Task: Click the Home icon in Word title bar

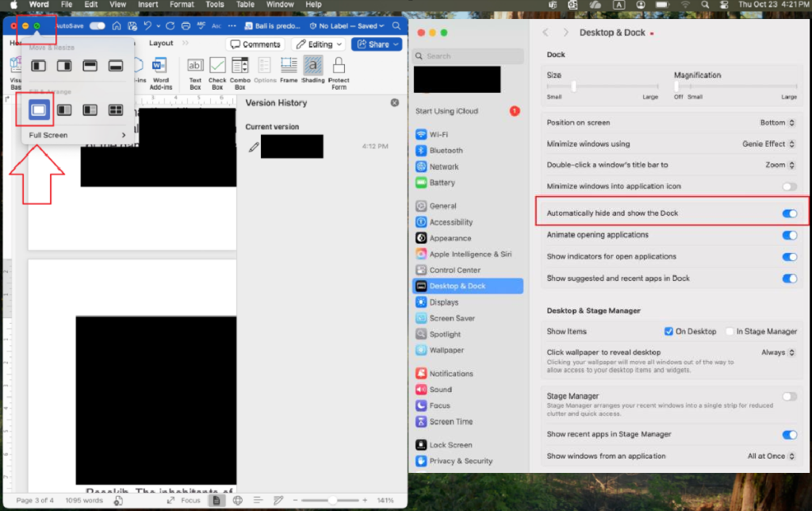Action: [x=117, y=26]
